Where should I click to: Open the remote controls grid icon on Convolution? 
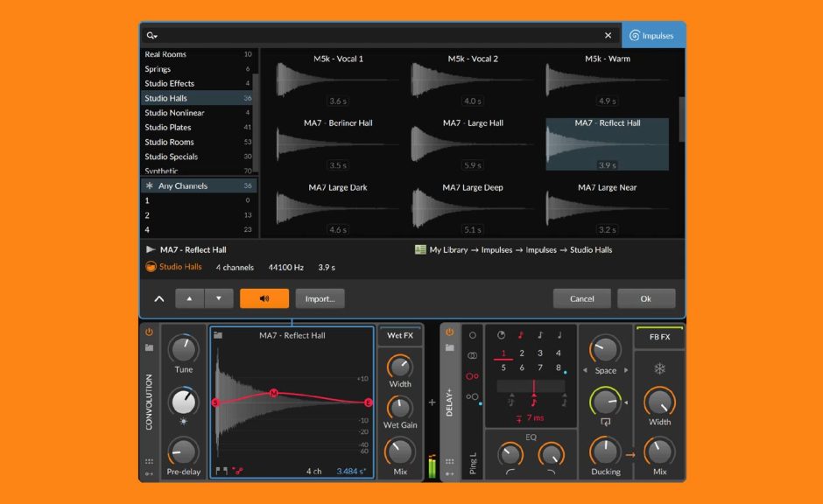coord(151,461)
